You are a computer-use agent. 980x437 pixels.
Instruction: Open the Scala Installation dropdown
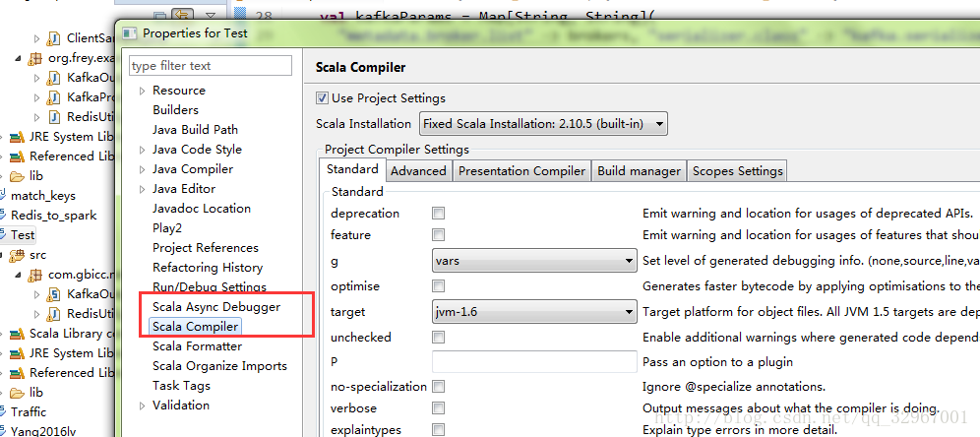[543, 124]
